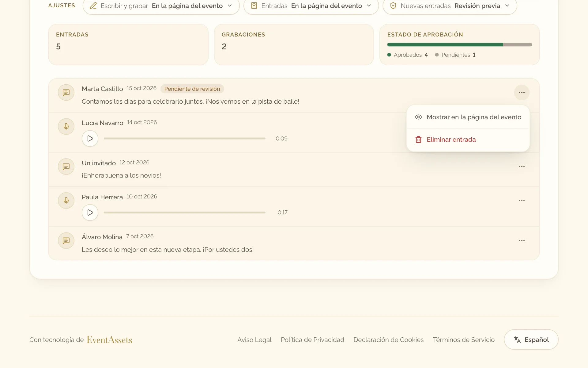Image resolution: width=588 pixels, height=368 pixels.
Task: Open options menu for Paula Herrera entry
Action: click(x=522, y=201)
